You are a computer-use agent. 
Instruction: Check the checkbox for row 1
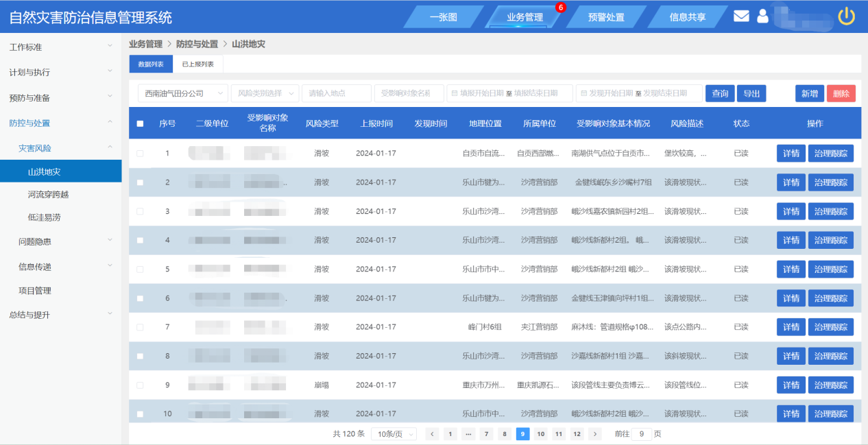point(140,154)
